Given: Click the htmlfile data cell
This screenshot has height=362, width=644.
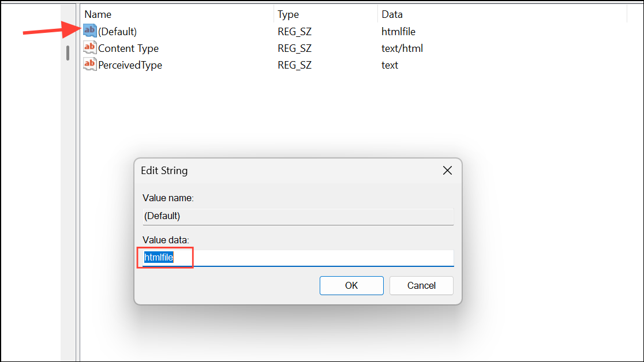Looking at the screenshot, I should pyautogui.click(x=398, y=32).
